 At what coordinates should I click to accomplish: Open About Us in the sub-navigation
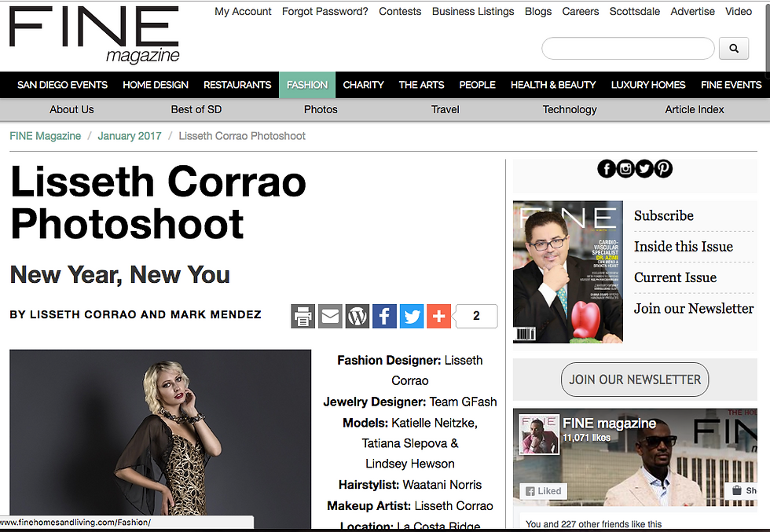click(71, 109)
